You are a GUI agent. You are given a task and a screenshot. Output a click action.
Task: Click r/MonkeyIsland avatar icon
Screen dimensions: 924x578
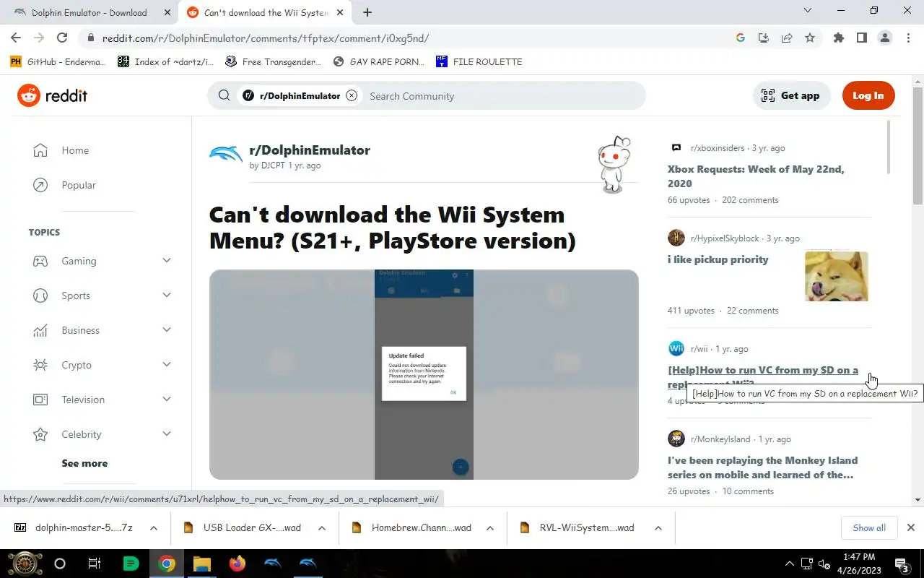676,439
